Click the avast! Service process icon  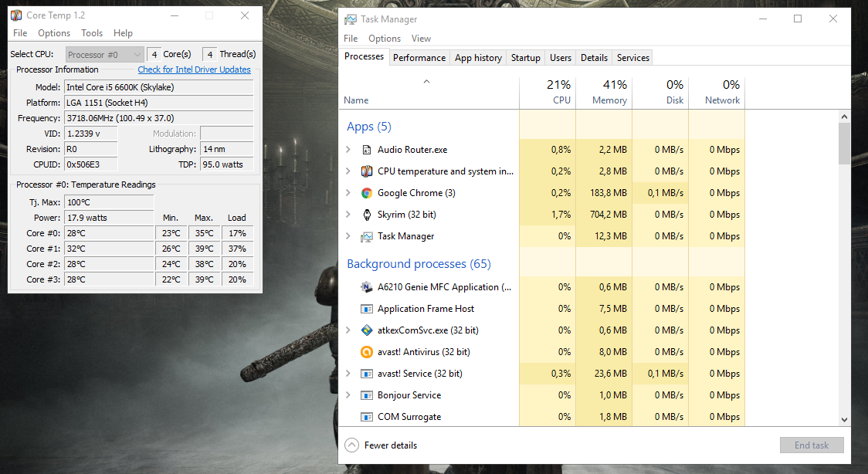tap(367, 374)
